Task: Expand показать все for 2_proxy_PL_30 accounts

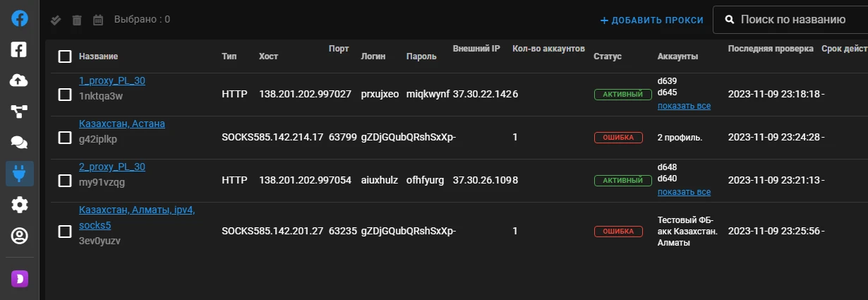Action: [x=684, y=192]
